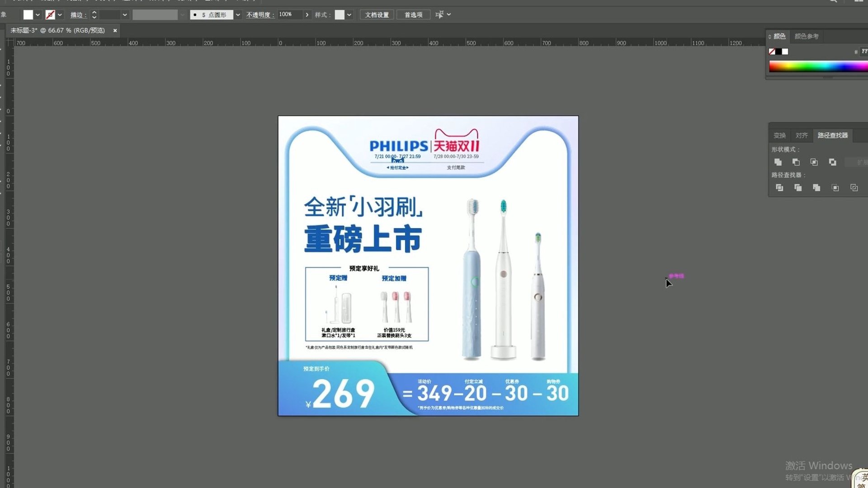
Task: Click the 349 price figure on artboard
Action: (435, 393)
